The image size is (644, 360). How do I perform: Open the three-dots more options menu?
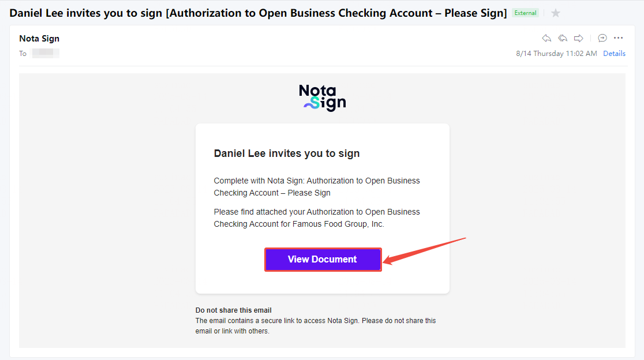coord(618,38)
